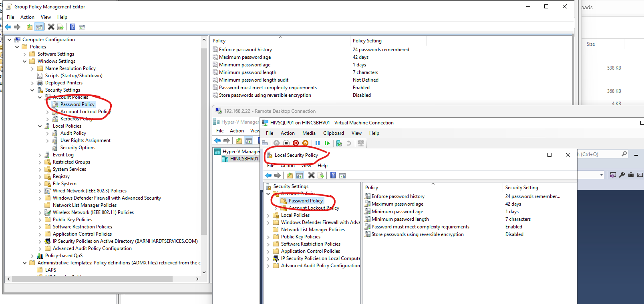Click Up One Level icon in Group Policy toolbar
Screen dimensions: 644x304
pyautogui.click(x=29, y=27)
